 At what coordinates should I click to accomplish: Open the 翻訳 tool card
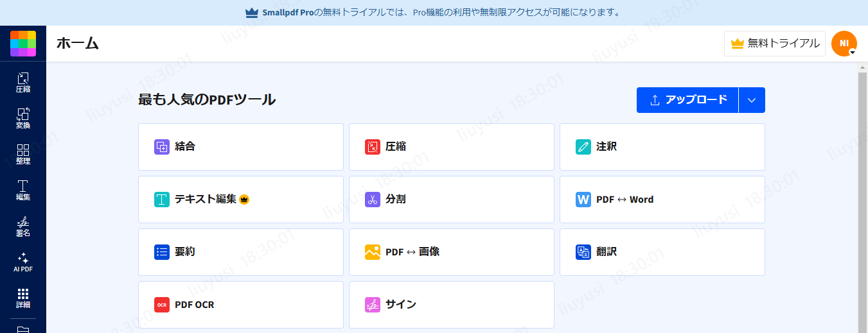point(662,252)
